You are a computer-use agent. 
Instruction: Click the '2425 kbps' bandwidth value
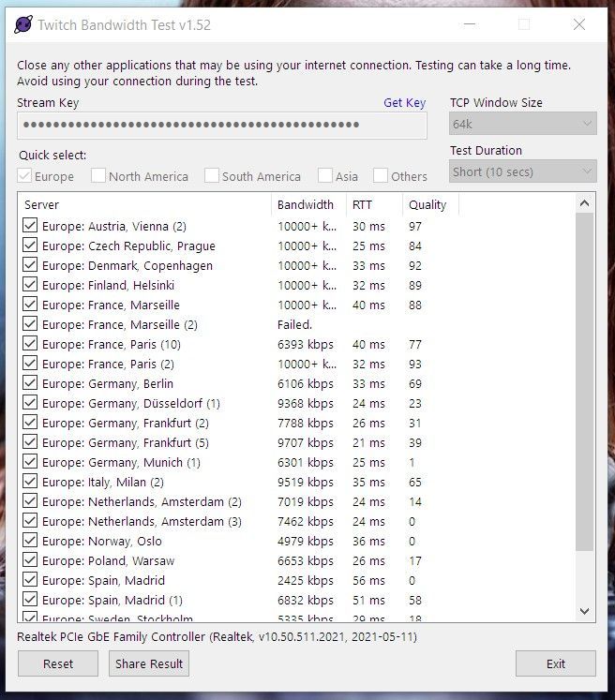coord(306,580)
